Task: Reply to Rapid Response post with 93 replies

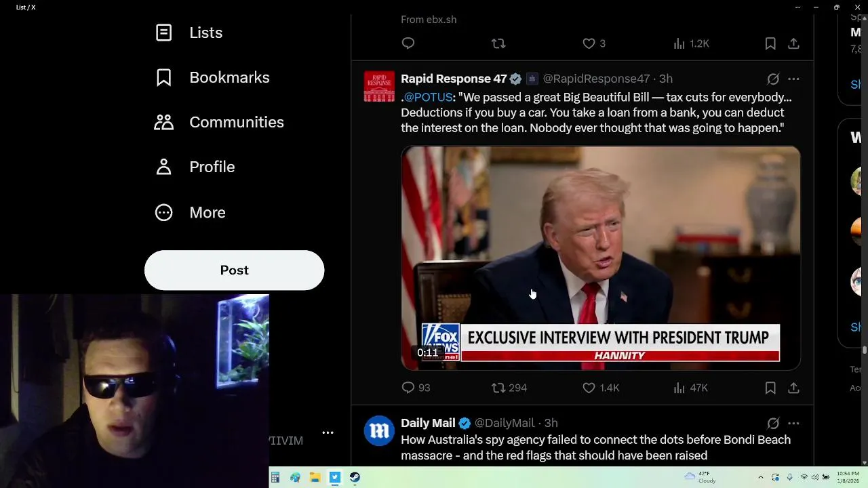Action: point(416,388)
